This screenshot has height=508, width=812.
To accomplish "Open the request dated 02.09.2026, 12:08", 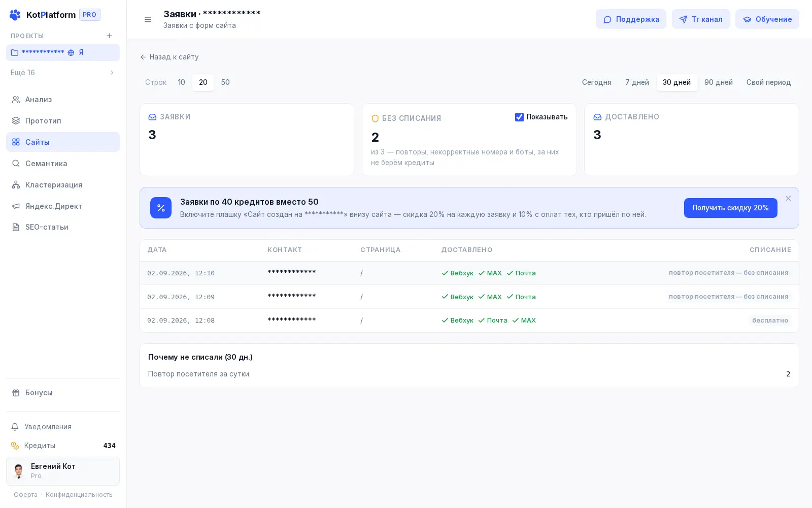I will [x=469, y=321].
